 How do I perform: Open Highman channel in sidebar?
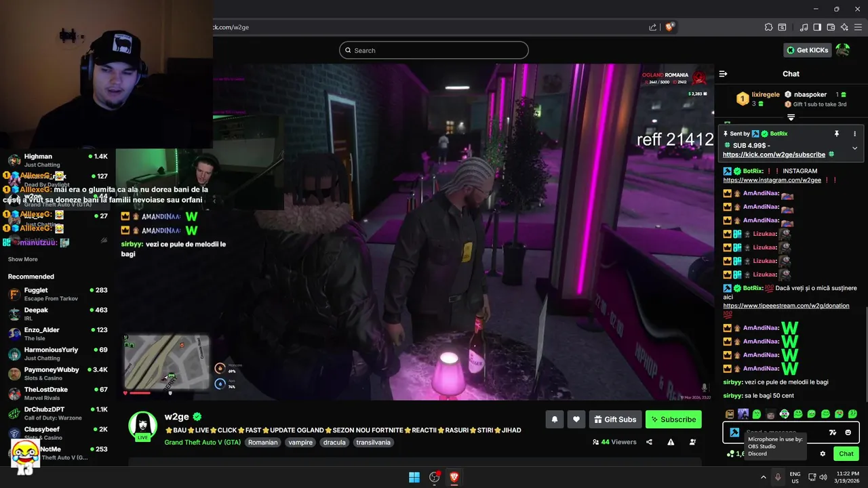point(58,160)
